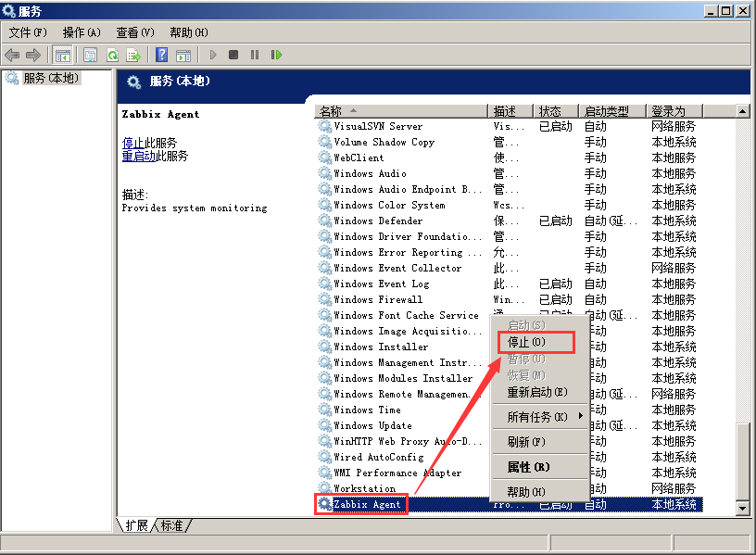Click the gear icon beside WebClient
This screenshot has width=756, height=555.
pos(324,158)
